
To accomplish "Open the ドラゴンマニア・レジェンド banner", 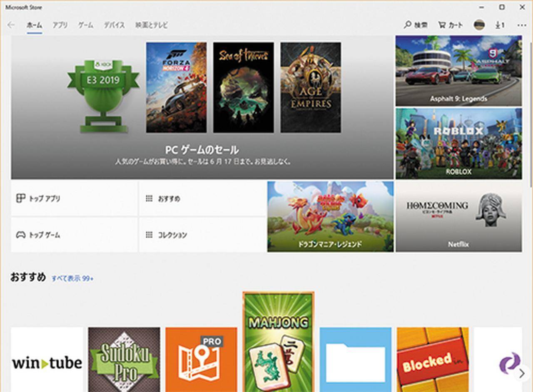I will pos(330,216).
